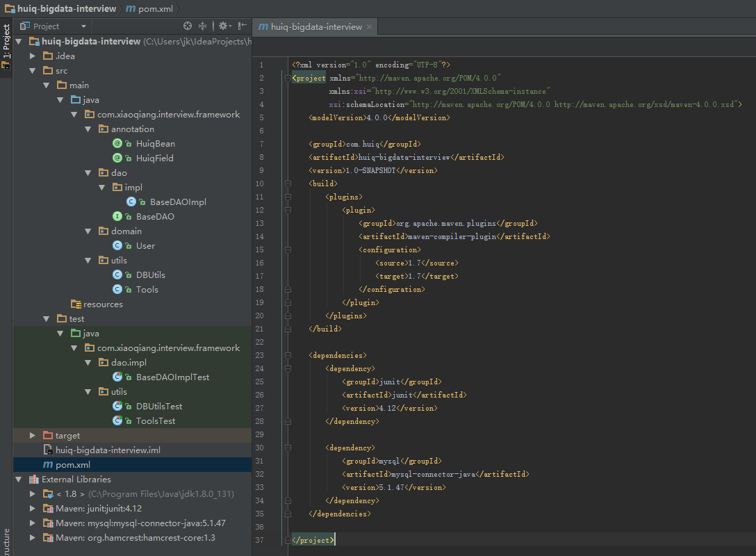Select the DBUtilsTest file
The width and height of the screenshot is (756, 556).
159,407
